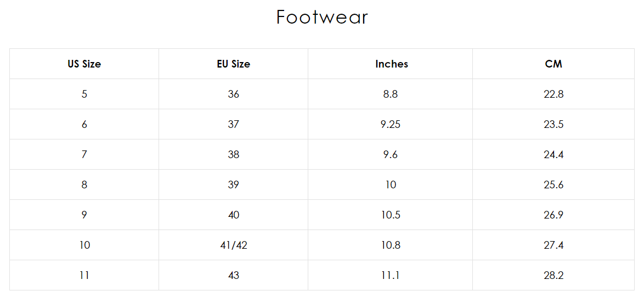Viewport: 644px width, 302px height.
Task: Select the EU size 41/42 cell
Action: (233, 245)
